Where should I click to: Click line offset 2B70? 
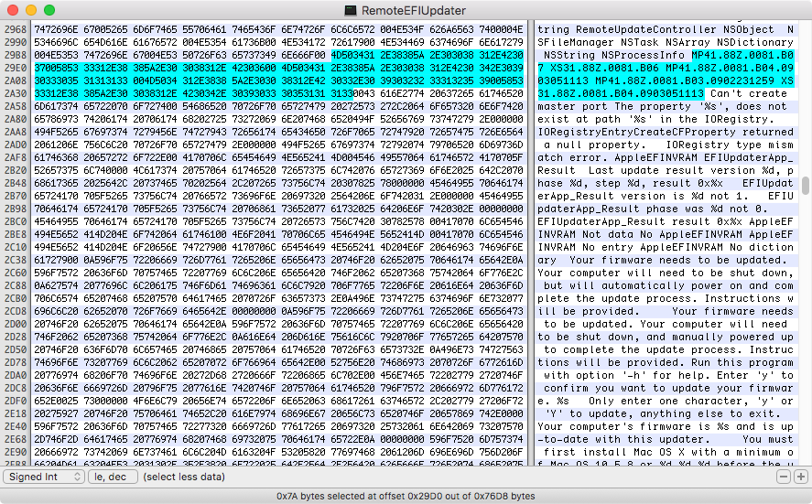tap(16, 196)
